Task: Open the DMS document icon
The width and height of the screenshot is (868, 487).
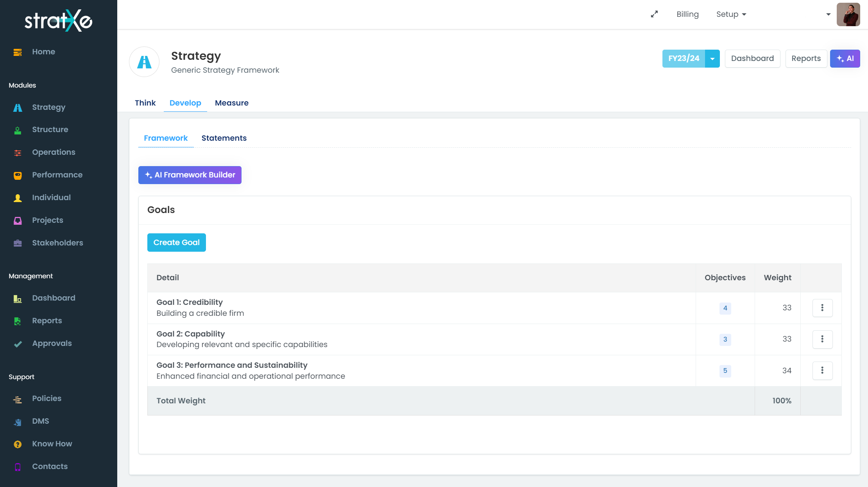Action: (18, 422)
